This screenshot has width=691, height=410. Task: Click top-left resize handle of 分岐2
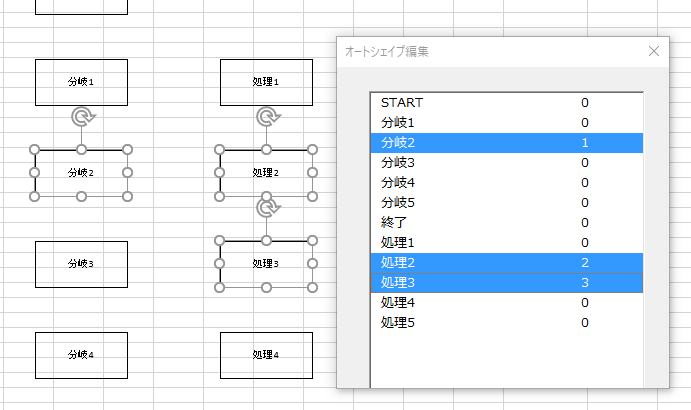point(34,150)
